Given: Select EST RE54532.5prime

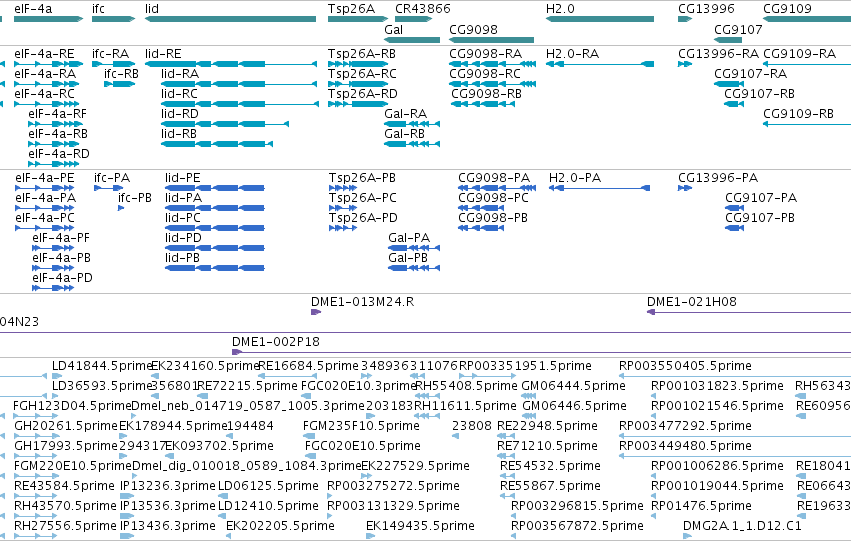Looking at the screenshot, I should (507, 476).
